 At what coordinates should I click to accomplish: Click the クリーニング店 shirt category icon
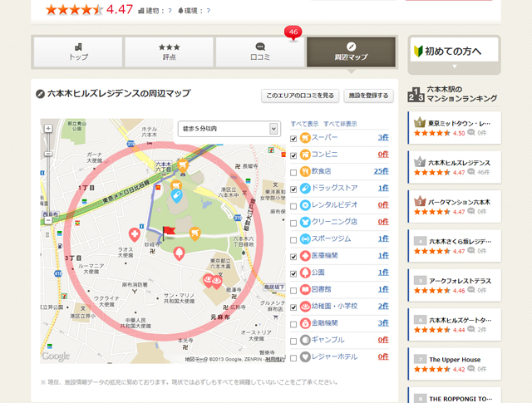[x=305, y=222]
